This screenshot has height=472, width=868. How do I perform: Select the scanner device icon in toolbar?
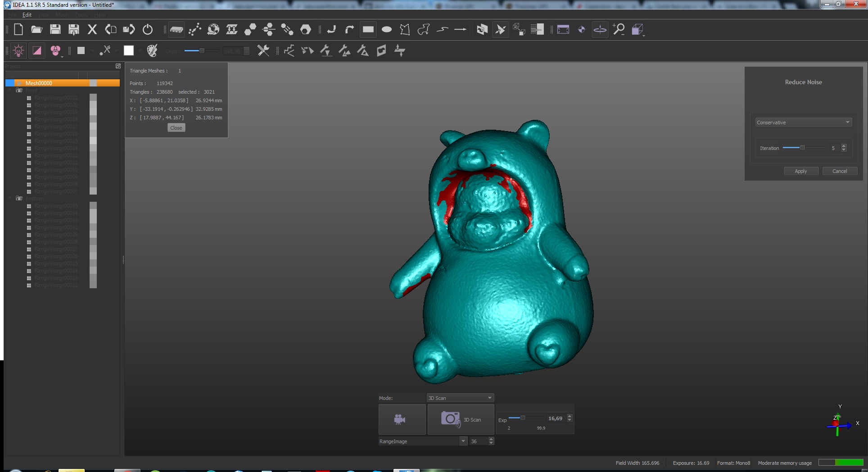tap(176, 30)
